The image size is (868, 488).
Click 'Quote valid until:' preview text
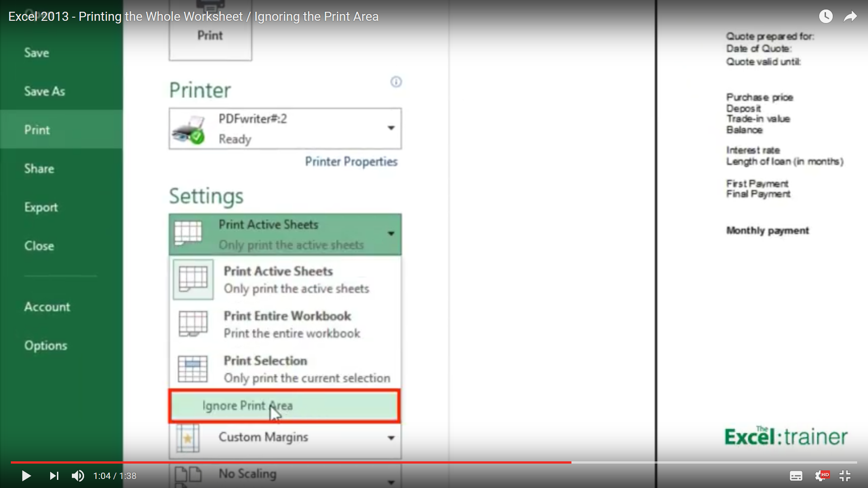[763, 61]
